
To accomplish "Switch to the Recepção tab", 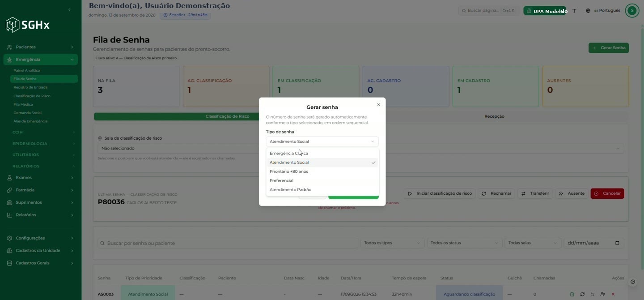I will [494, 116].
